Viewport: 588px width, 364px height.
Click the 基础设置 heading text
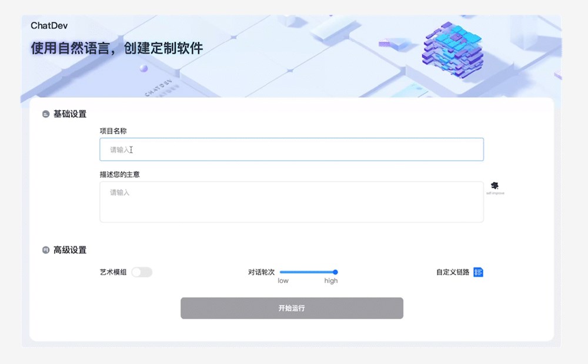pos(70,114)
